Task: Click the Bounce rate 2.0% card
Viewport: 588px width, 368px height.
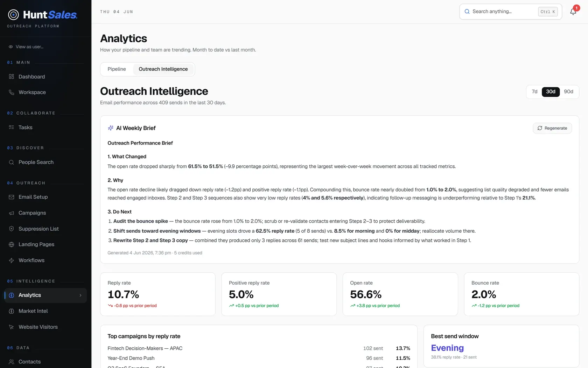Action: pos(521,294)
